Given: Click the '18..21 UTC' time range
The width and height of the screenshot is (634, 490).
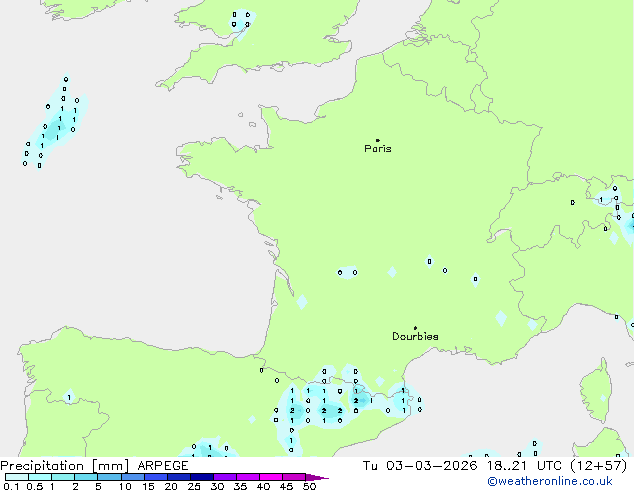Looking at the screenshot, I should [x=524, y=466].
